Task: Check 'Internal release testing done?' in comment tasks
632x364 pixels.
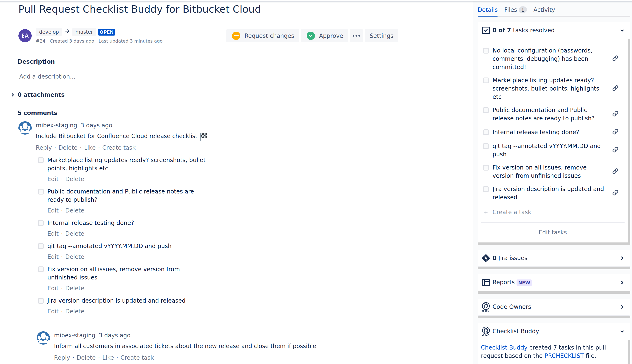Action: (x=41, y=223)
